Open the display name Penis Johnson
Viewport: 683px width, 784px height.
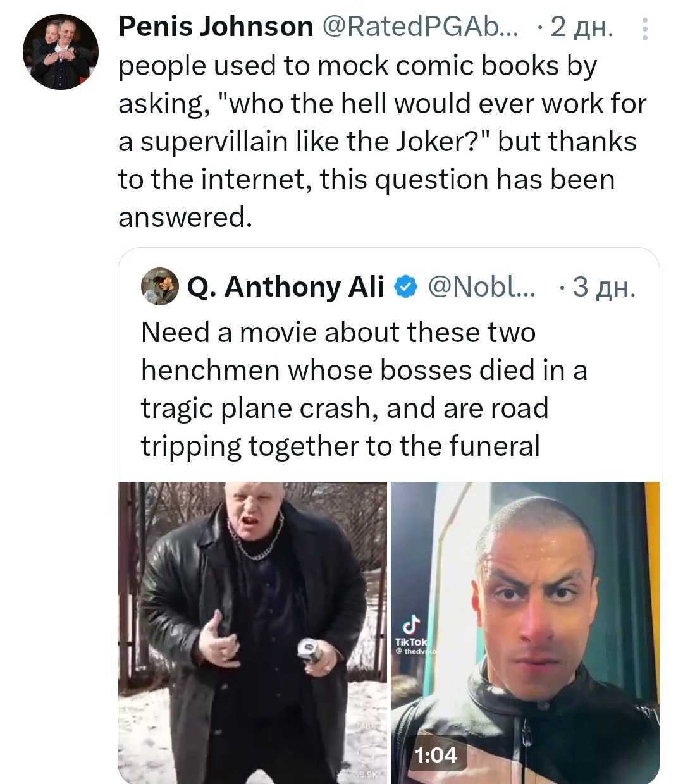(x=216, y=27)
